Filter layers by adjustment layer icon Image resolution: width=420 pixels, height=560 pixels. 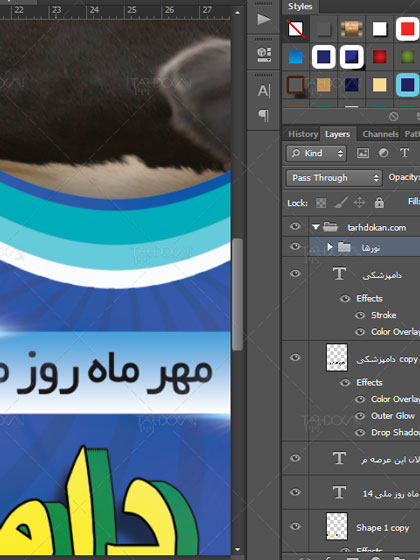(384, 153)
